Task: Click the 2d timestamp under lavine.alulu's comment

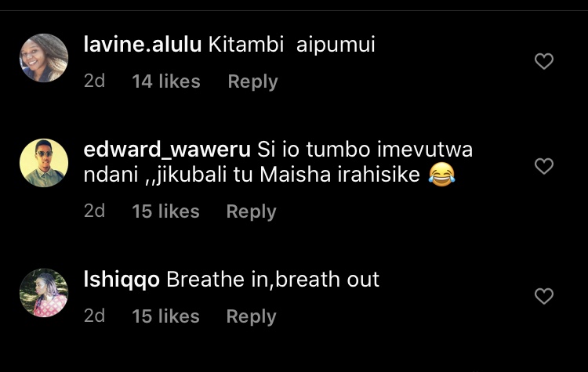Action: (95, 81)
